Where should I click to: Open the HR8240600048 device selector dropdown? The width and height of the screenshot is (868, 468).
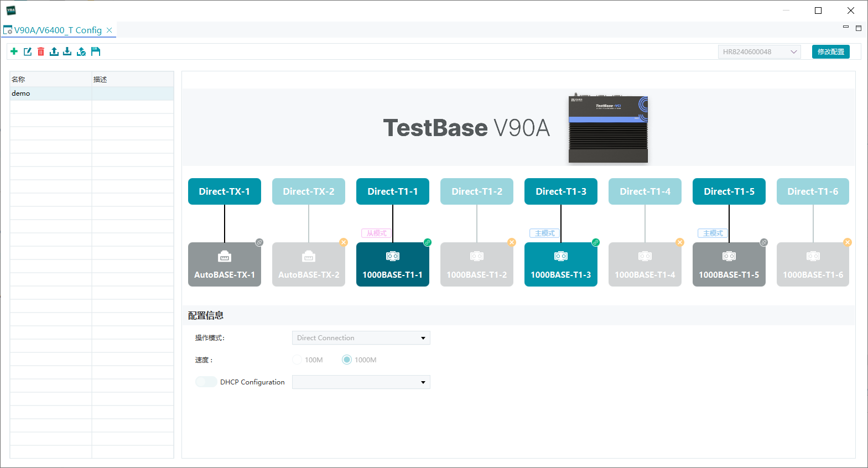760,52
